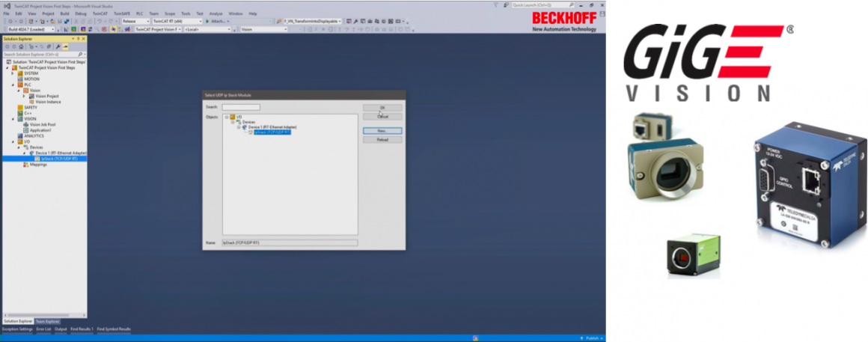Screen dimensions: 868x342
Task: Click the Save All icon in toolbar
Action: pos(67,21)
